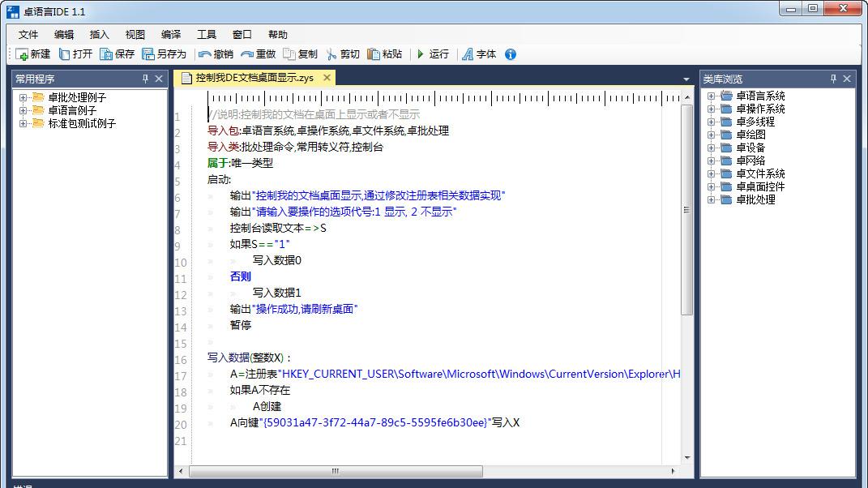Viewport: 868px width, 488px height.
Task: Open the 文件 menu
Action: tap(28, 34)
